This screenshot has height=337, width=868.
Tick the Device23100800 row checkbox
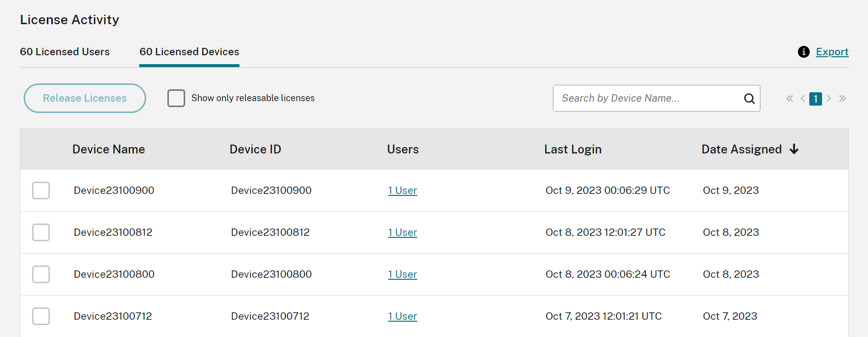[41, 274]
